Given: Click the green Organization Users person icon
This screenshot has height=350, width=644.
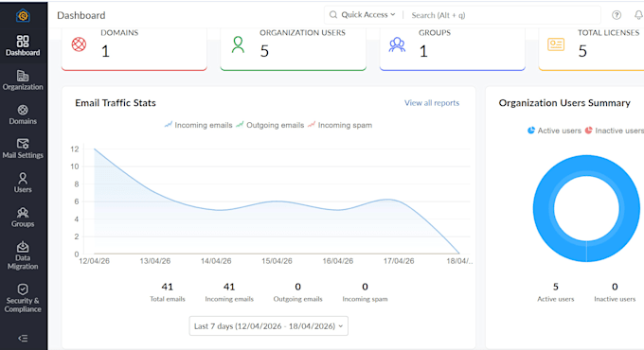Looking at the screenshot, I should pyautogui.click(x=238, y=44).
